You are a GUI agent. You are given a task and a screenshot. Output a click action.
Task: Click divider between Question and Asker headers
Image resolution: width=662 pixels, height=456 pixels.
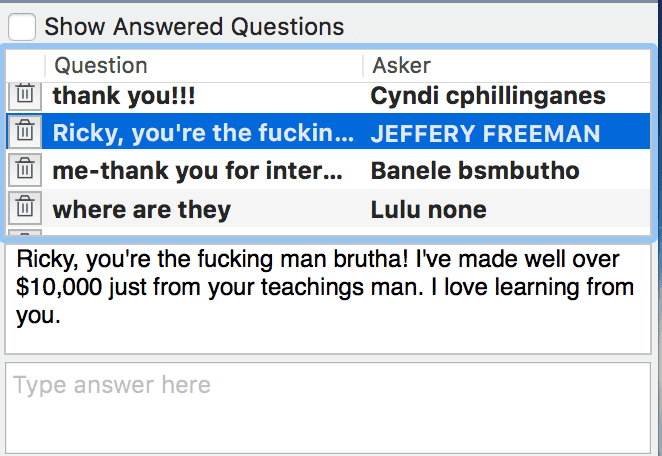pyautogui.click(x=362, y=66)
